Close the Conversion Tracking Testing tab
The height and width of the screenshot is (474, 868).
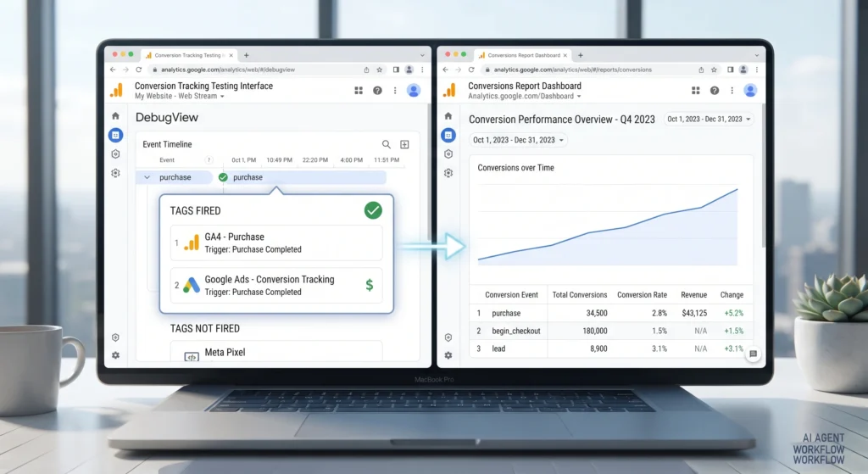pos(231,55)
